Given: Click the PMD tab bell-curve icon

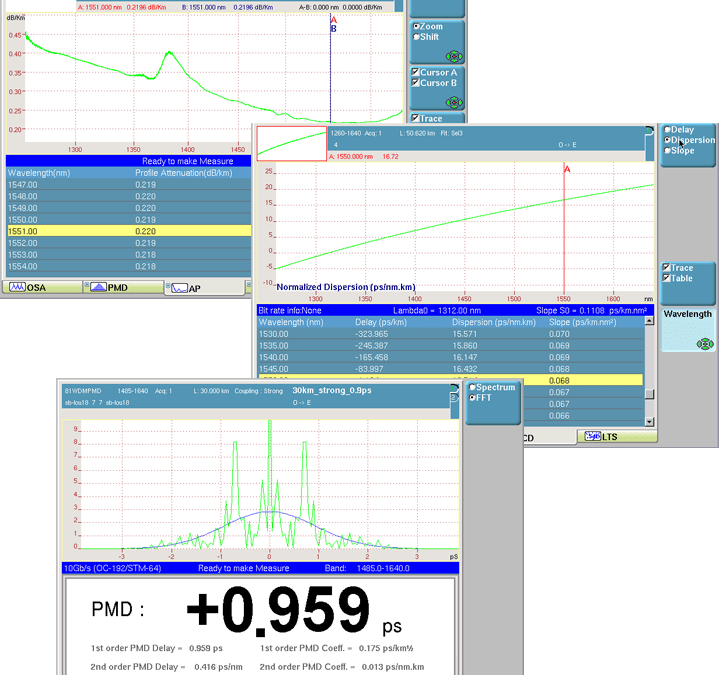Looking at the screenshot, I should tap(99, 288).
